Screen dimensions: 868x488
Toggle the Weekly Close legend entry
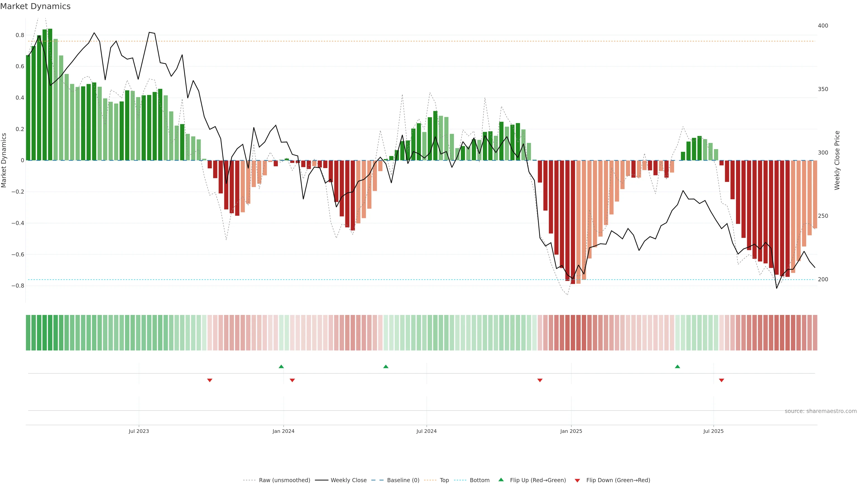pos(348,480)
